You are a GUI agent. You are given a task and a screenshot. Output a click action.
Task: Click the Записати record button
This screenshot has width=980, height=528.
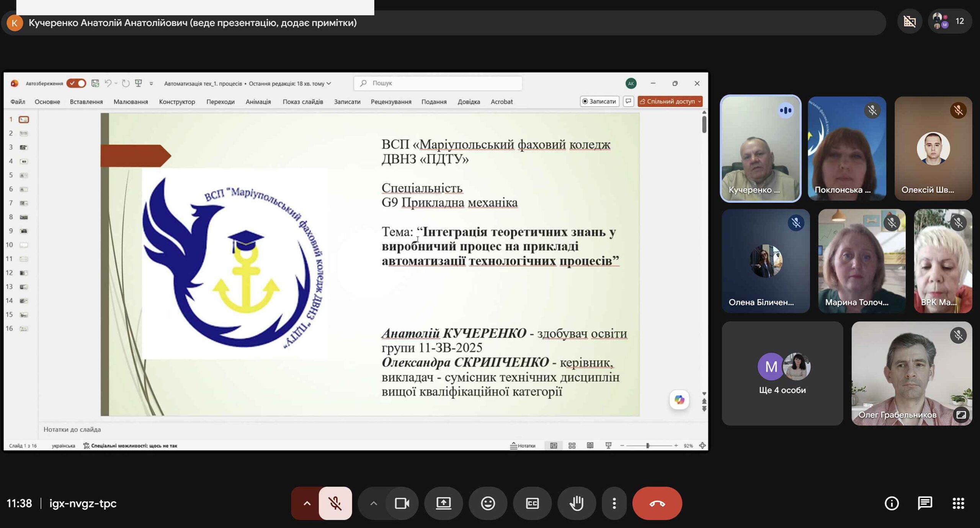tap(599, 102)
